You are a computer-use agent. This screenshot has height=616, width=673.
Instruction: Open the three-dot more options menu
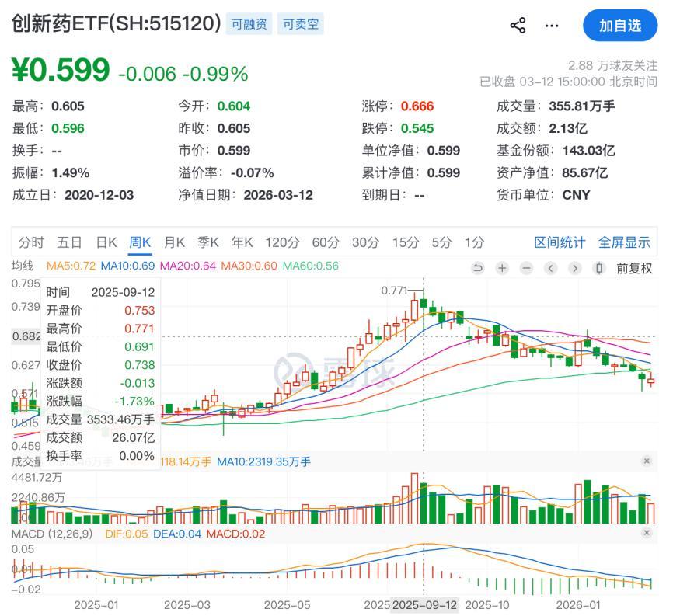click(552, 25)
